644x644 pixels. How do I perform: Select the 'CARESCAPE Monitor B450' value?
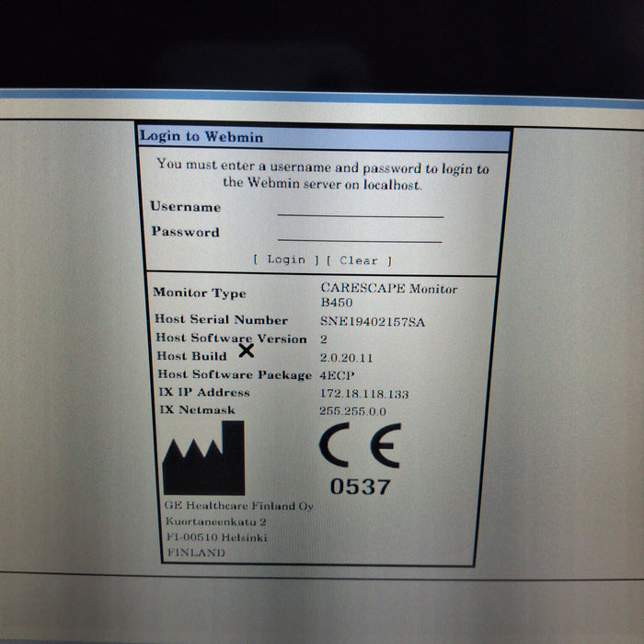(388, 295)
